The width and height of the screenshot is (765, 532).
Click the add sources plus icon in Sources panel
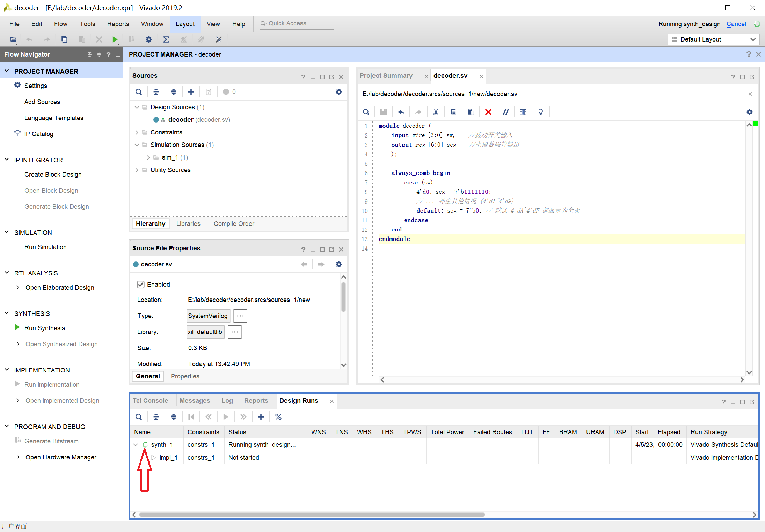191,92
